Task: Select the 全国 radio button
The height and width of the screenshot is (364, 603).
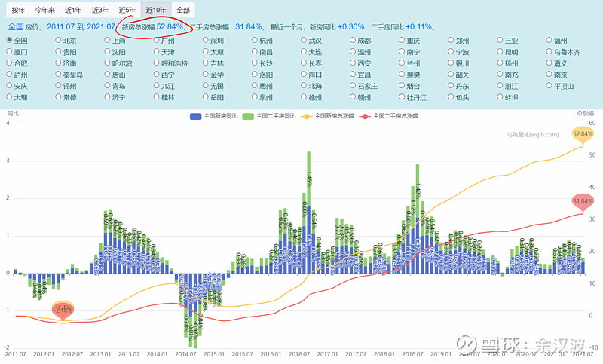Action: (x=9, y=41)
